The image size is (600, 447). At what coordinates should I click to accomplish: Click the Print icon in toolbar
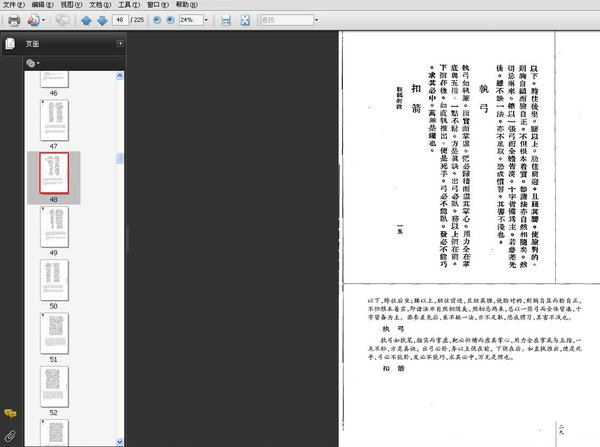pyautogui.click(x=14, y=20)
